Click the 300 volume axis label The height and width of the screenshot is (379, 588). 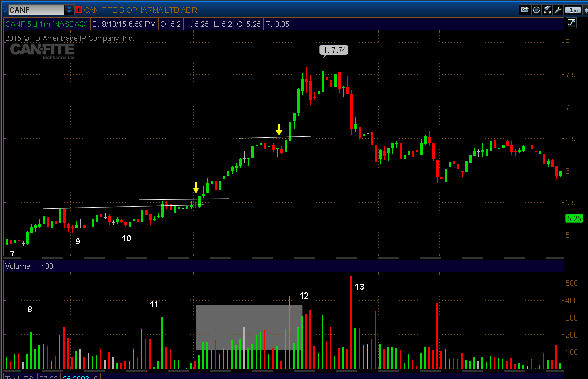point(572,318)
